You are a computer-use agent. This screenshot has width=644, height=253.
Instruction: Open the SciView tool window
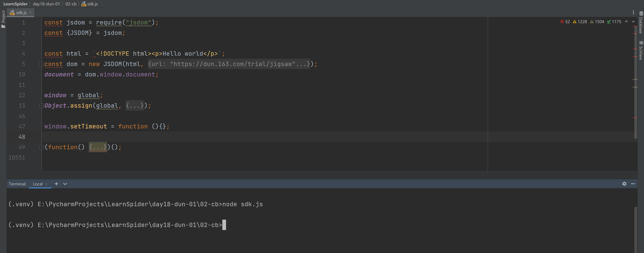[641, 51]
